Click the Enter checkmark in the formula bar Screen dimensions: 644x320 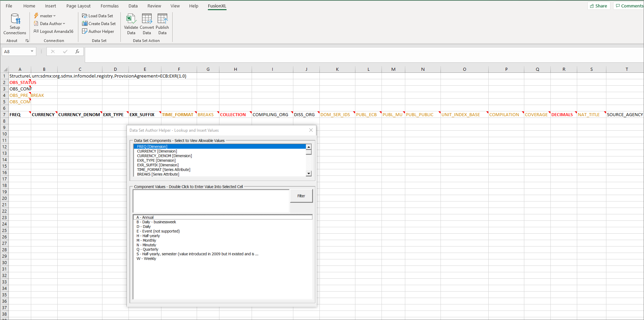65,51
